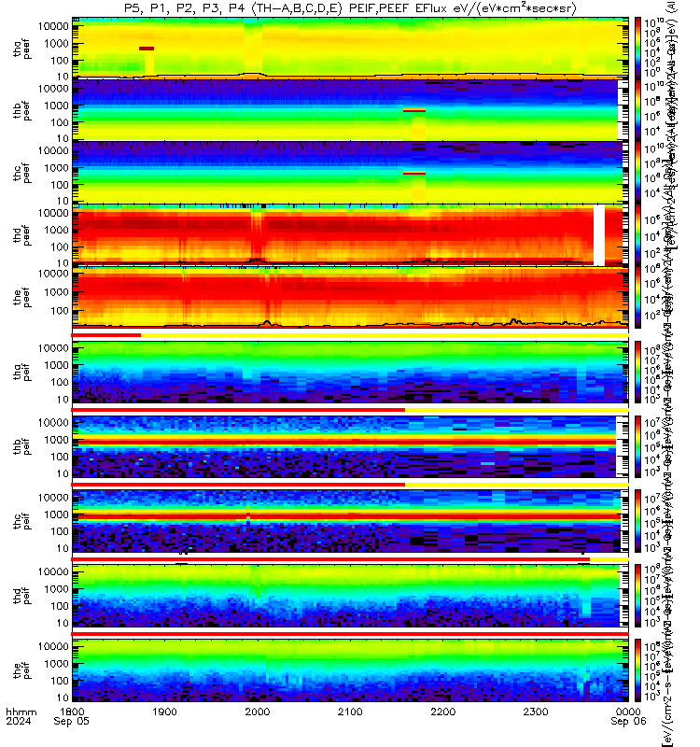Click the 10000 tick label on tha peif
The height and width of the screenshot is (747, 700).
coord(54,348)
